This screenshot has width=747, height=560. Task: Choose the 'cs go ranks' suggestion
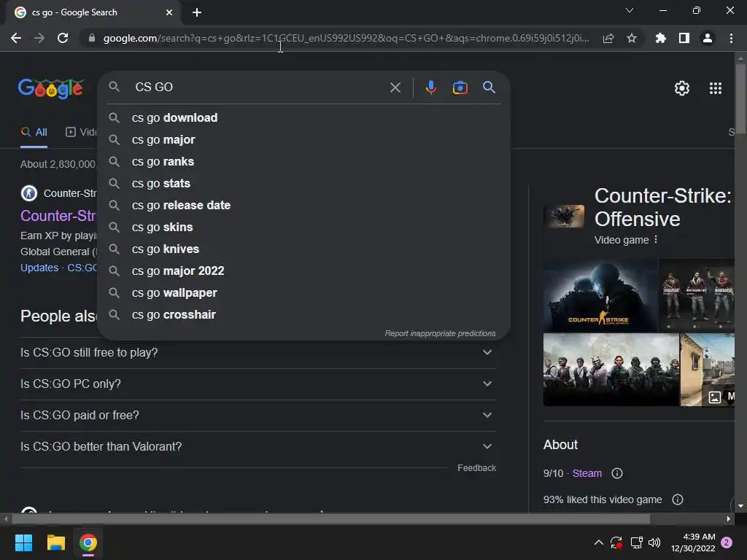tap(303, 161)
